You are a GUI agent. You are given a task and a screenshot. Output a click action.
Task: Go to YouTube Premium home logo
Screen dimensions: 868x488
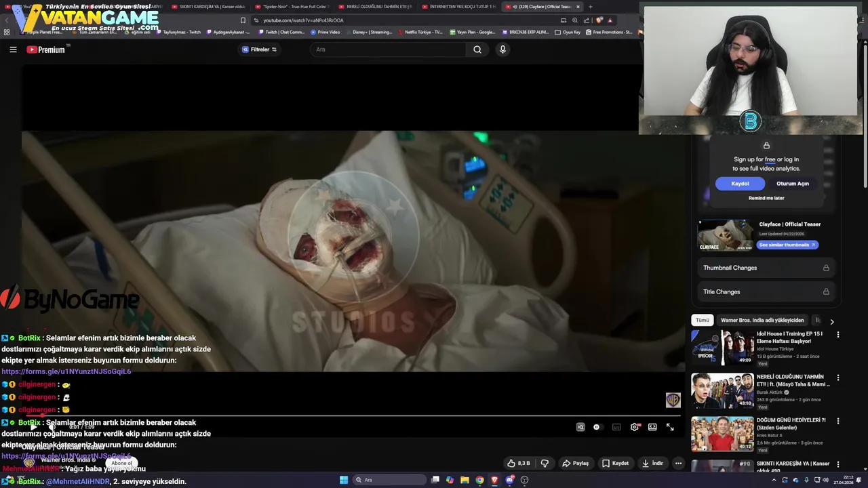tap(46, 49)
